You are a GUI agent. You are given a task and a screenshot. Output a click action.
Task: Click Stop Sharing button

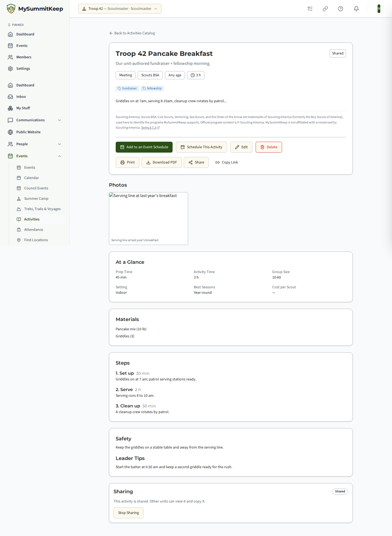coord(128,513)
